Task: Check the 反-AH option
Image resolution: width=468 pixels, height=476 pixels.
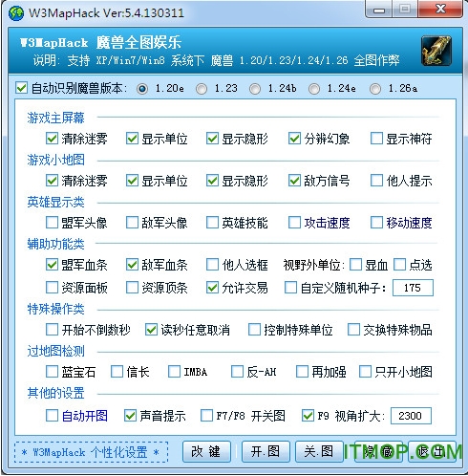Action: pos(237,372)
